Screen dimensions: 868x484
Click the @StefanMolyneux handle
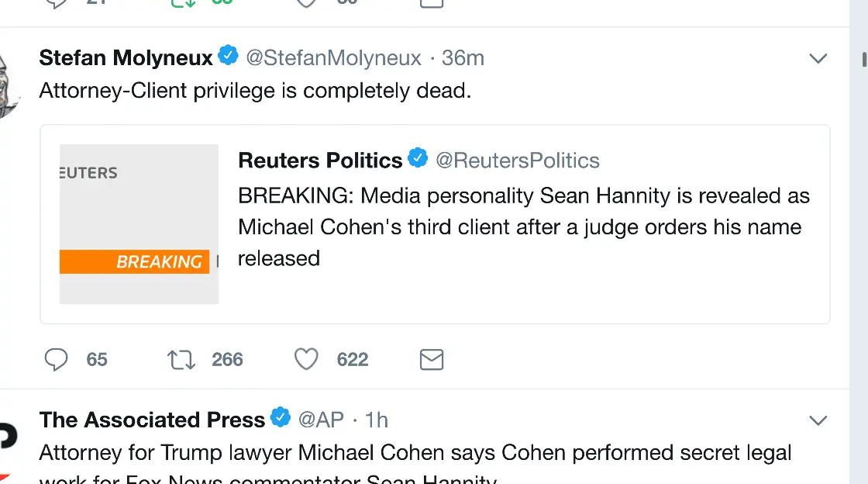(334, 58)
